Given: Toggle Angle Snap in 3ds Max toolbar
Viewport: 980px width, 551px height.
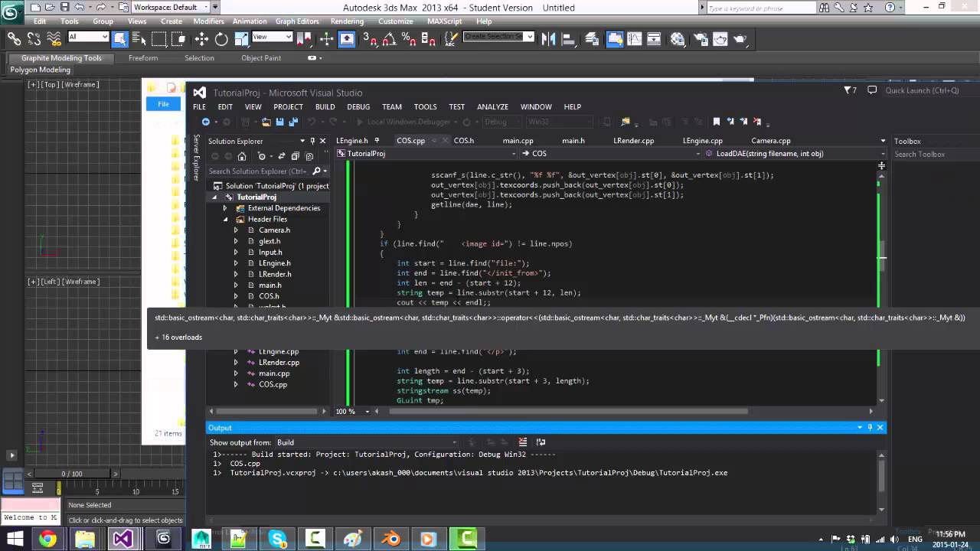Looking at the screenshot, I should [x=390, y=38].
